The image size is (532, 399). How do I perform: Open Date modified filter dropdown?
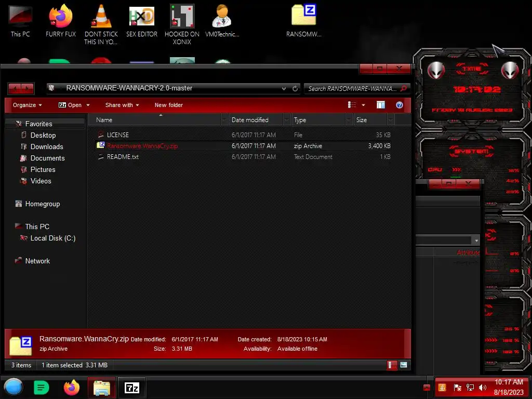pyautogui.click(x=287, y=120)
